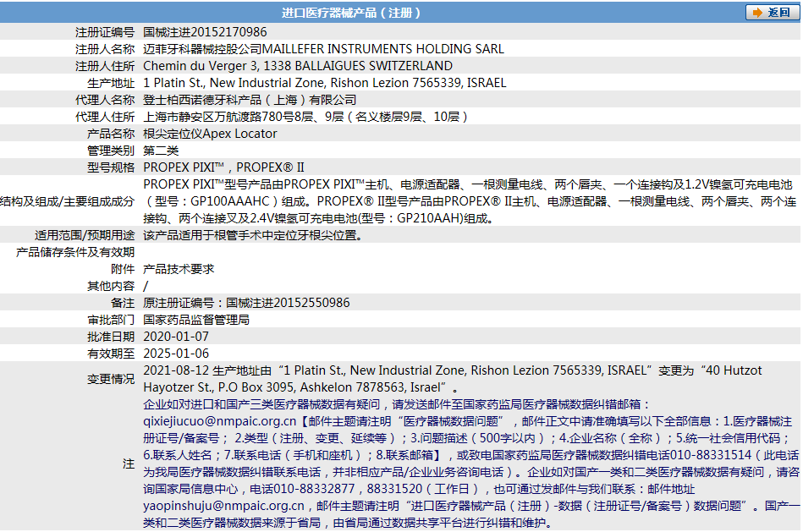Click the 代理人住所 label

104,117
